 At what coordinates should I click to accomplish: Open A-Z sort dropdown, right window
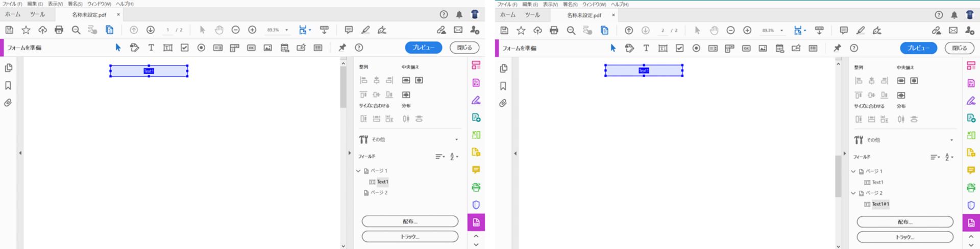pos(949,157)
